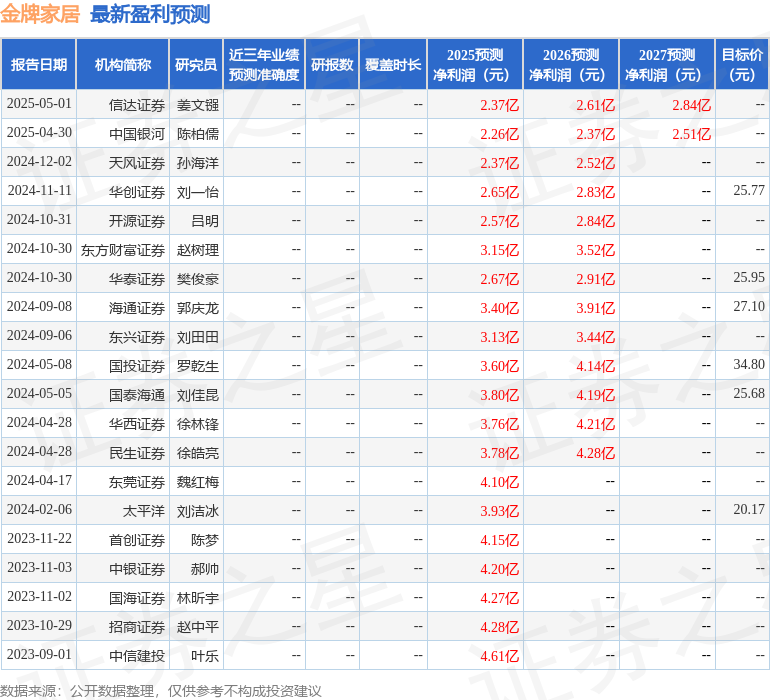Click the target price 25.77
The width and height of the screenshot is (770, 700).
[x=749, y=190]
